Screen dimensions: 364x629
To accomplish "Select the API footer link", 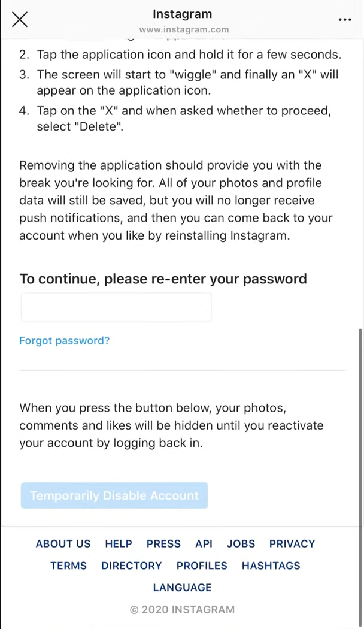I will (204, 544).
